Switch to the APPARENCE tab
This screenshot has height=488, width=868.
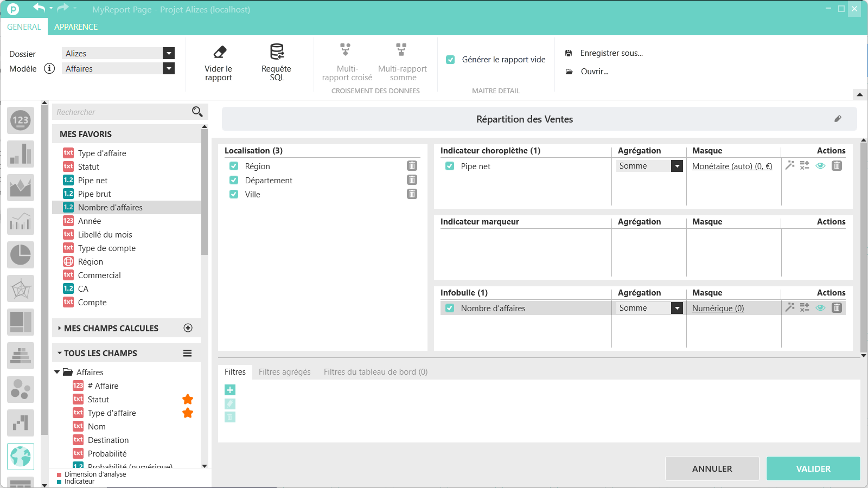[76, 27]
